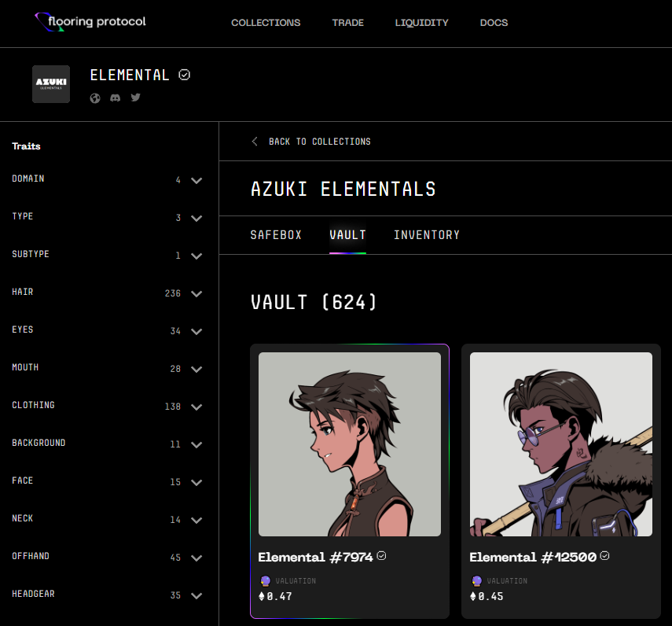Click the ETH icon beside 0.47
The height and width of the screenshot is (626, 672).
(262, 596)
